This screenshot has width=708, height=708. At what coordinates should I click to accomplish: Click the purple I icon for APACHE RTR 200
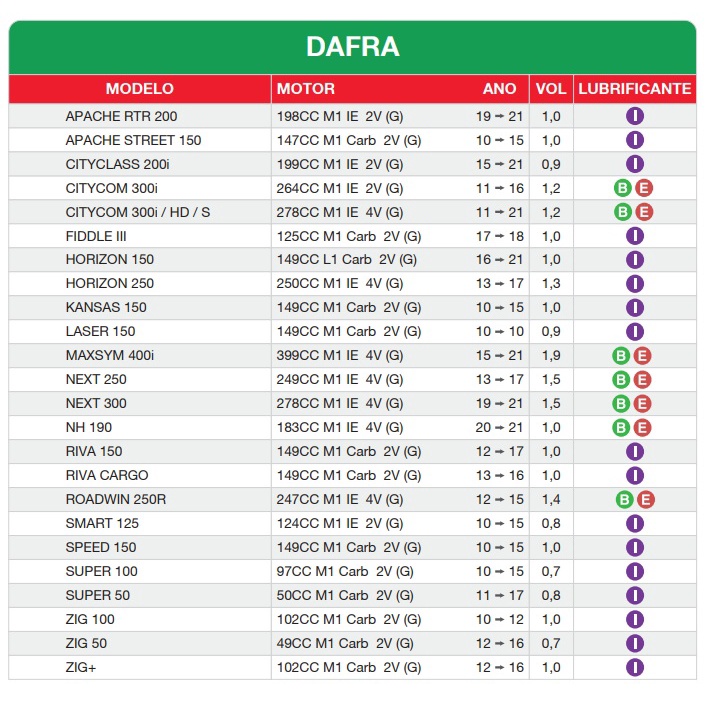(x=634, y=116)
